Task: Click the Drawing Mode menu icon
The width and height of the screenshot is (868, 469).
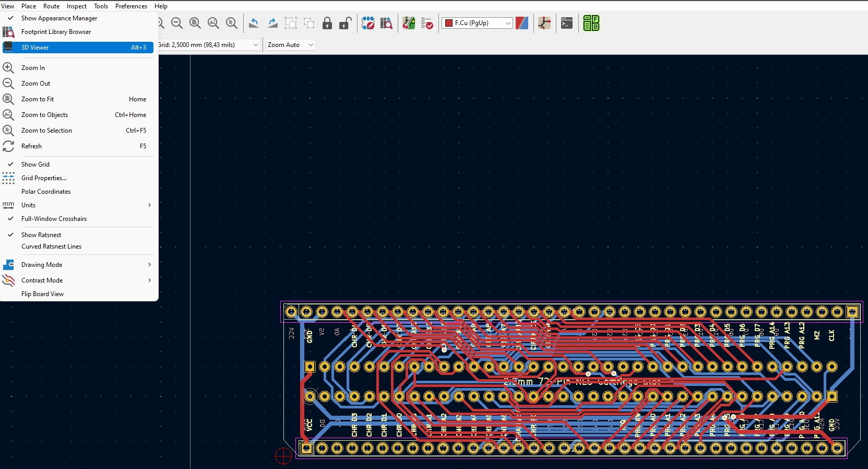Action: coord(8,265)
